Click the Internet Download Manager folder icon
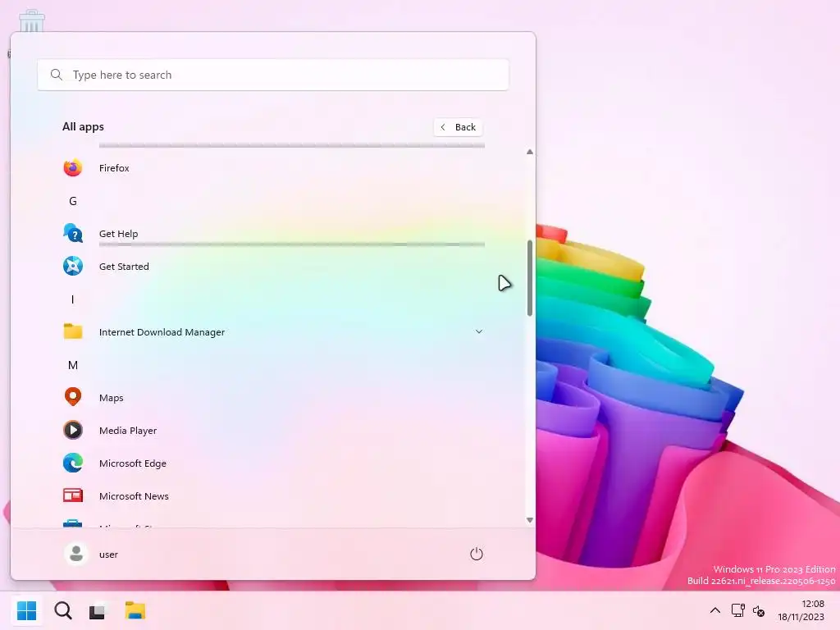Image resolution: width=840 pixels, height=630 pixels. click(x=73, y=331)
